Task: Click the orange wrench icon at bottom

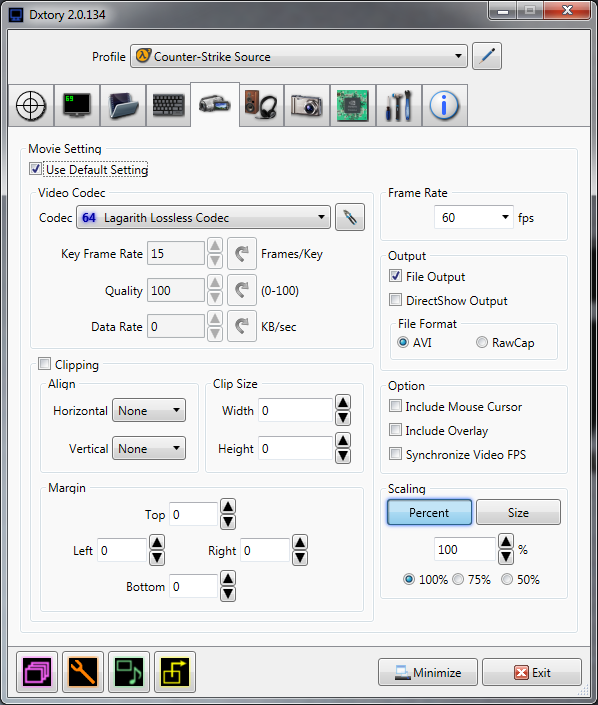Action: click(83, 672)
